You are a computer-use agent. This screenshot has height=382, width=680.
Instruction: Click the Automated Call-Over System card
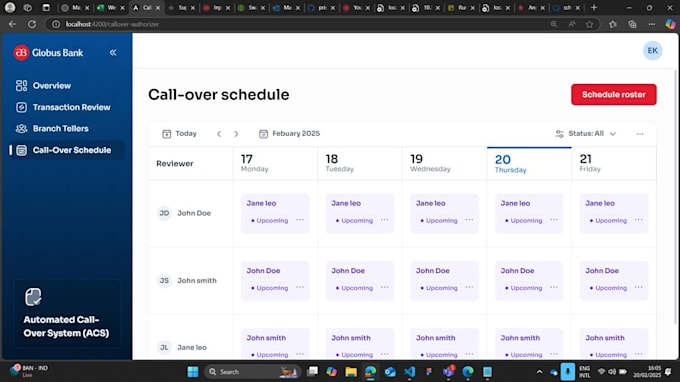(67, 313)
